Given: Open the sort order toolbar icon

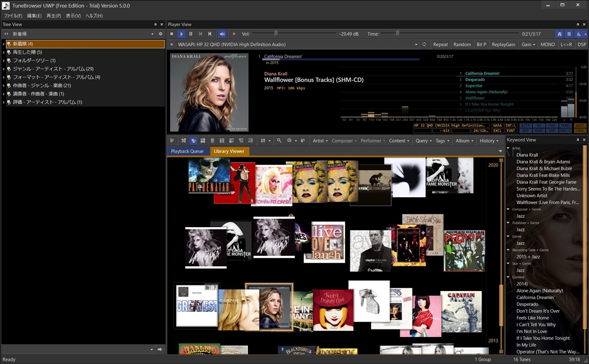Looking at the screenshot, I should click(265, 140).
